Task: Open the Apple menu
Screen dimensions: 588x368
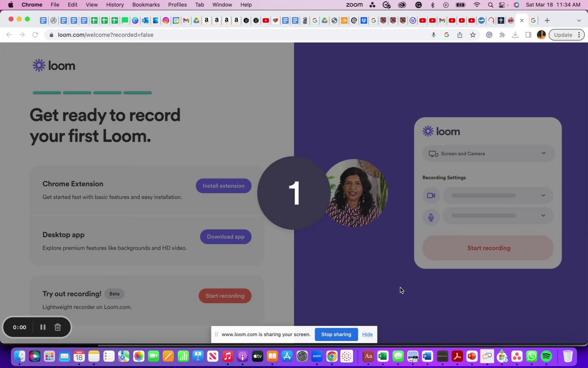Action: [x=11, y=5]
